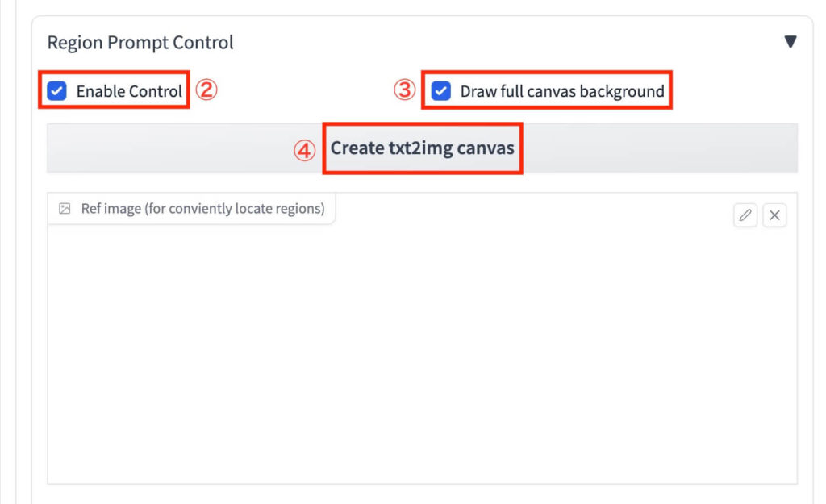Toggle the Enable Control checkbox
The image size is (826, 504).
click(57, 91)
